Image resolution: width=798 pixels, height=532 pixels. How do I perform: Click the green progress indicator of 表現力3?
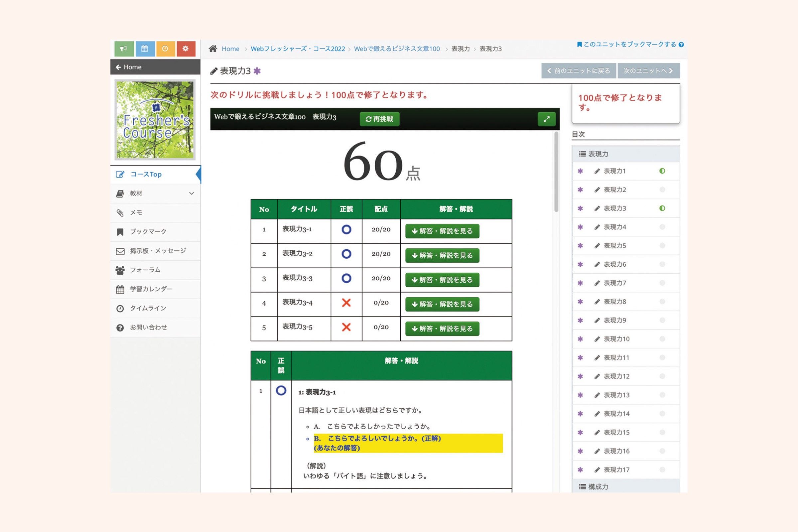pyautogui.click(x=662, y=208)
